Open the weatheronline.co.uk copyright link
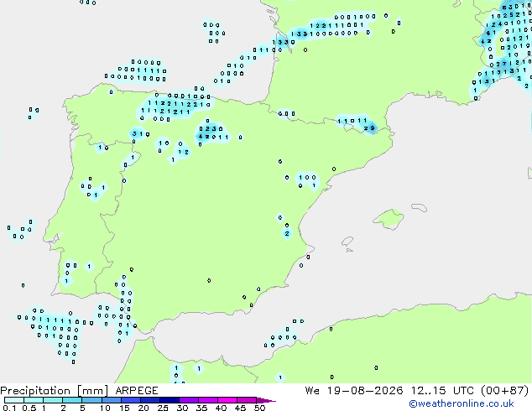 tap(462, 403)
